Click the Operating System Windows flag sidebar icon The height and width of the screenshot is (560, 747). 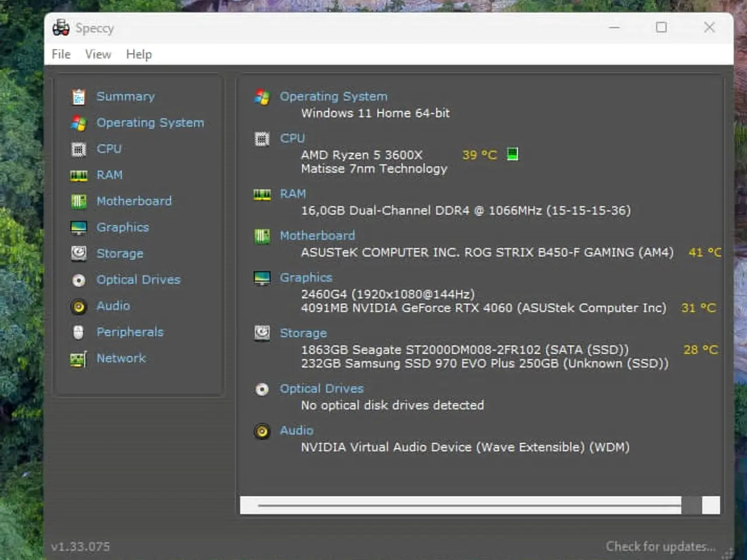[x=79, y=123]
